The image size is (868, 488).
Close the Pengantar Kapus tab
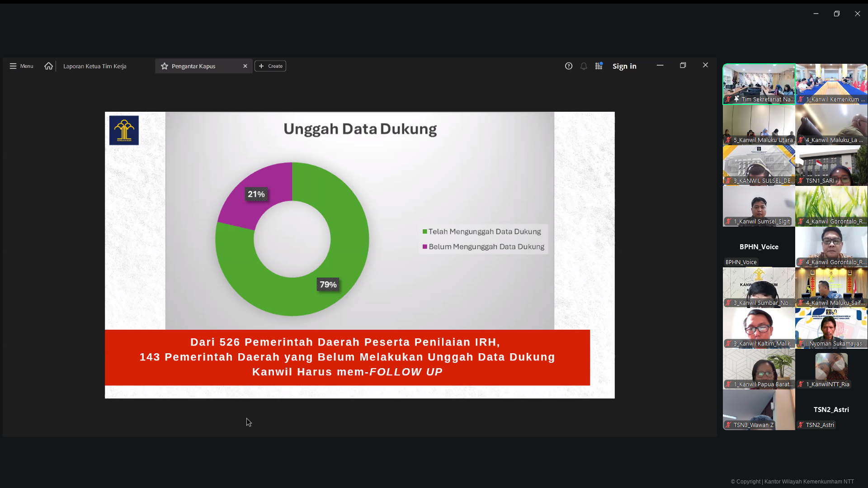(245, 66)
